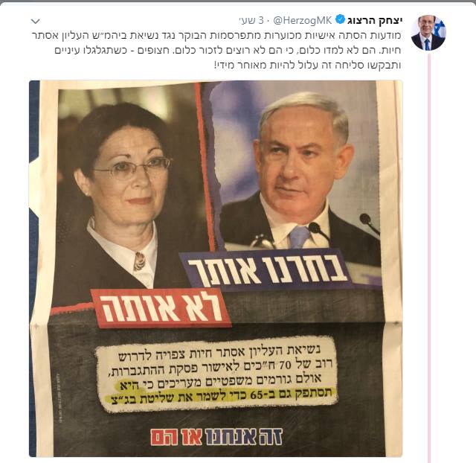Image resolution: width=476 pixels, height=463 pixels.
Task: Click the pink thread line under avatar
Action: tap(429, 255)
